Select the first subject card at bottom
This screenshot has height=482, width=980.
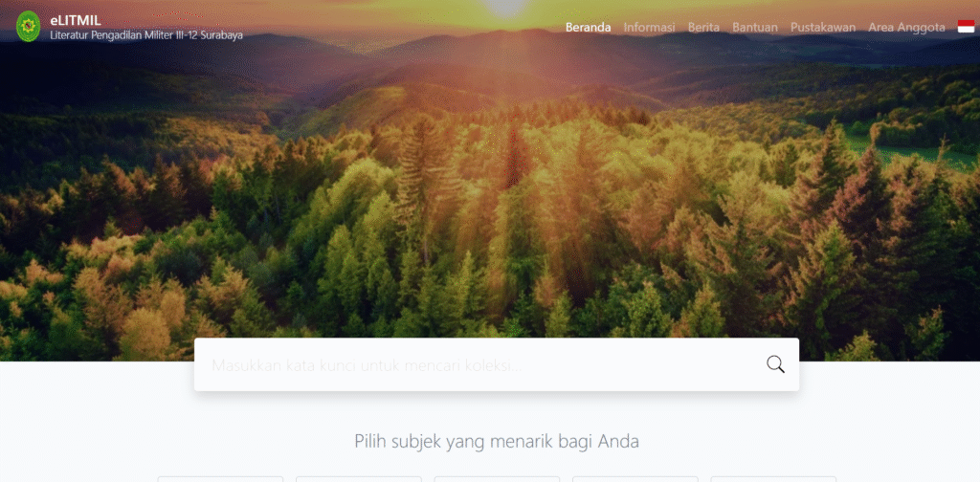pos(220,479)
